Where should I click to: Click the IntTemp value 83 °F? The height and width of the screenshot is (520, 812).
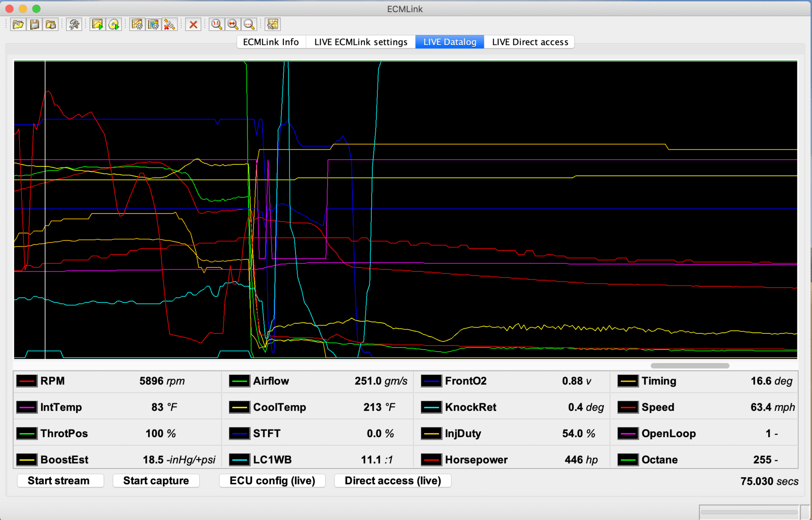coord(164,407)
